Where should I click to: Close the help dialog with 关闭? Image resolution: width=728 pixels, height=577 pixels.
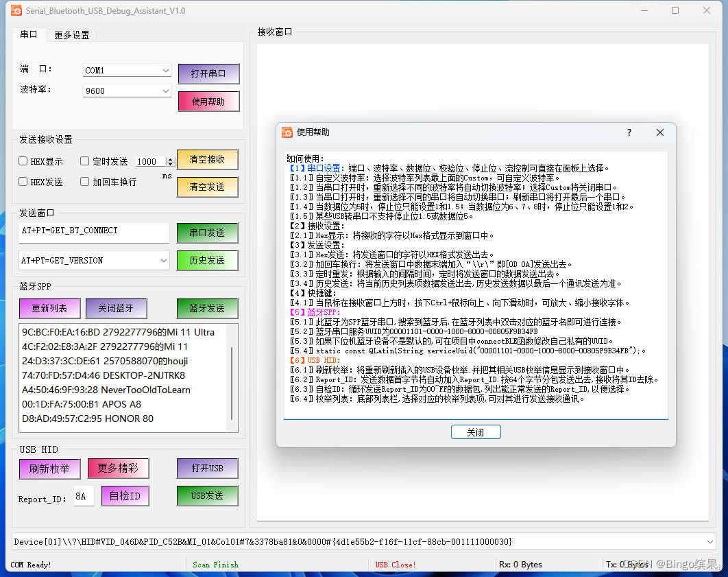[476, 432]
